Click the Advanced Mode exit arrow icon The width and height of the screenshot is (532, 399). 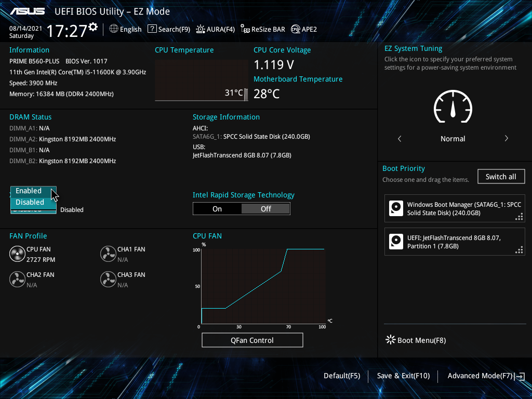pyautogui.click(x=520, y=376)
